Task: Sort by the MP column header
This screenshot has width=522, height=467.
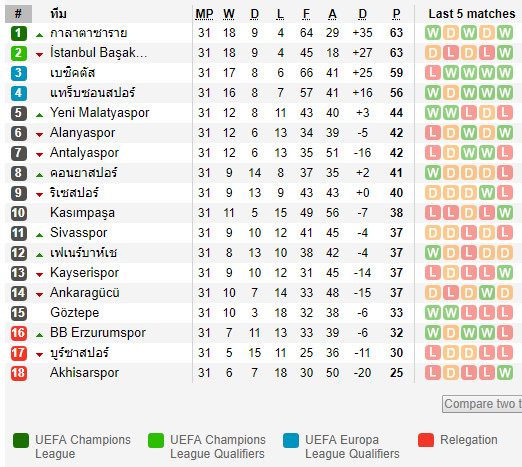Action: 204,14
